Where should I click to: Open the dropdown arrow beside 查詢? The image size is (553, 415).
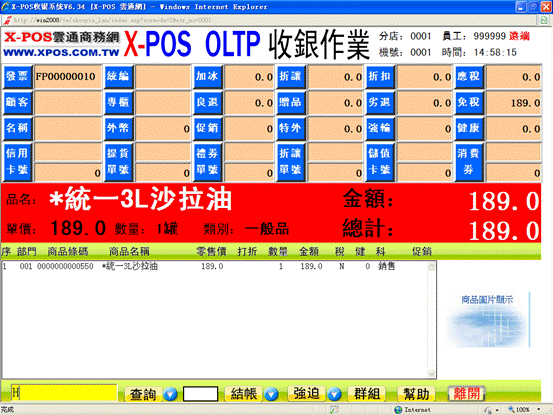coord(170,394)
